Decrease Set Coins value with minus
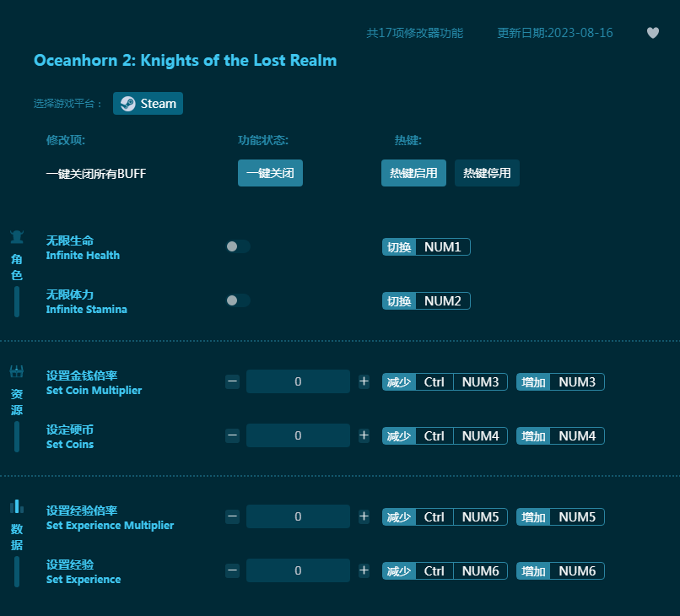The height and width of the screenshot is (616, 680). click(x=233, y=435)
